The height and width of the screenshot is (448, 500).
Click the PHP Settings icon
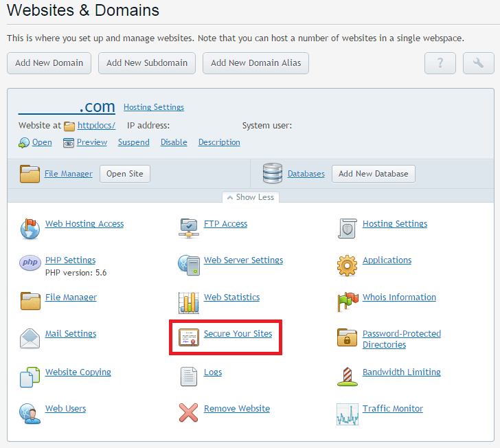(30, 264)
